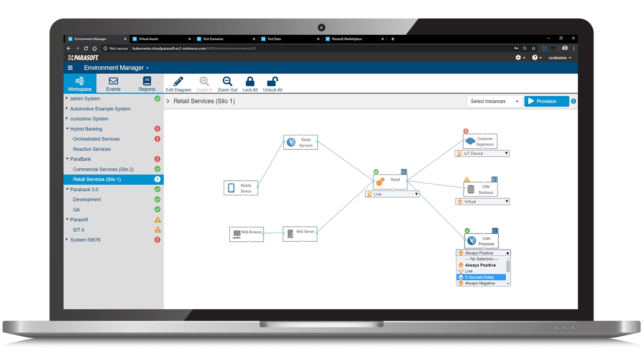Click the green status icon beside admin System
644x362 pixels.
(158, 99)
